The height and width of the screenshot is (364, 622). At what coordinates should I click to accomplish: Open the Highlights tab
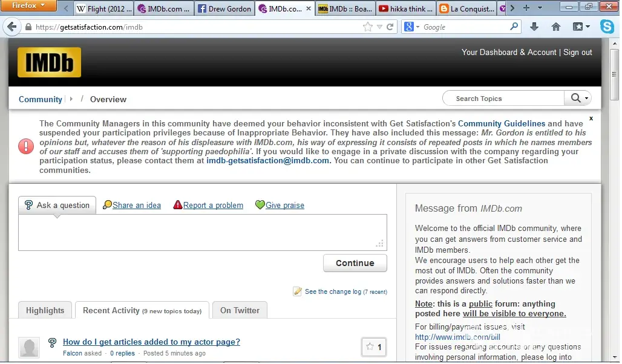(x=45, y=310)
